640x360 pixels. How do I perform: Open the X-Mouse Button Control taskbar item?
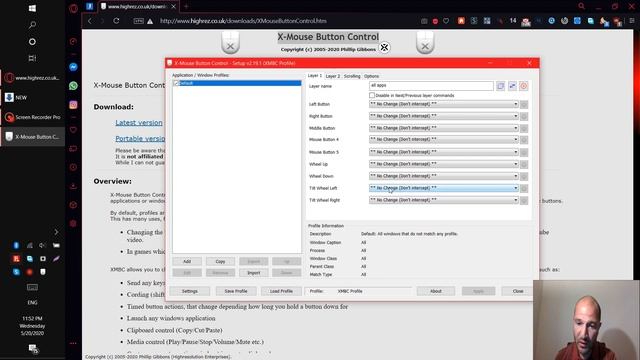click(33, 137)
